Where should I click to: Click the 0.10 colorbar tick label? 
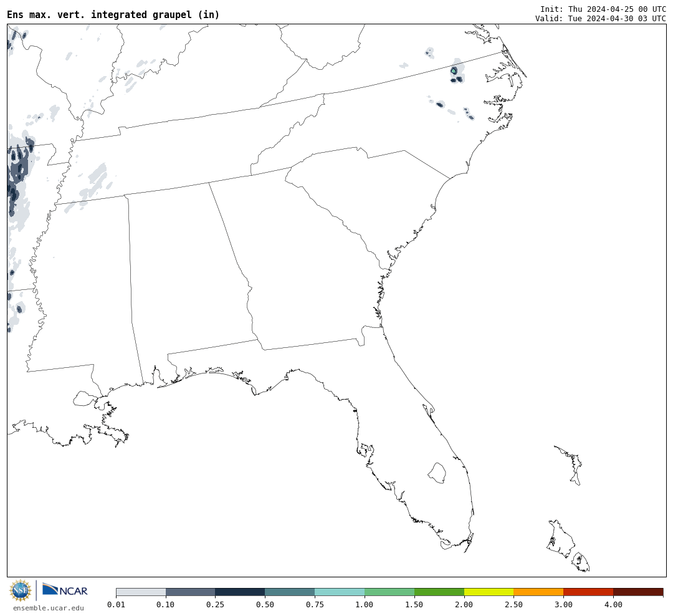165,604
